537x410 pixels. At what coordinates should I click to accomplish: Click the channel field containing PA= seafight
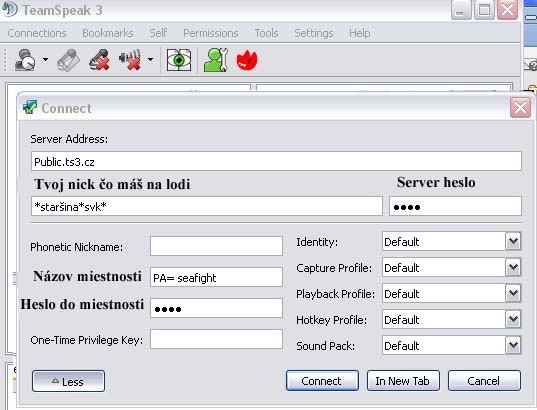(216, 277)
